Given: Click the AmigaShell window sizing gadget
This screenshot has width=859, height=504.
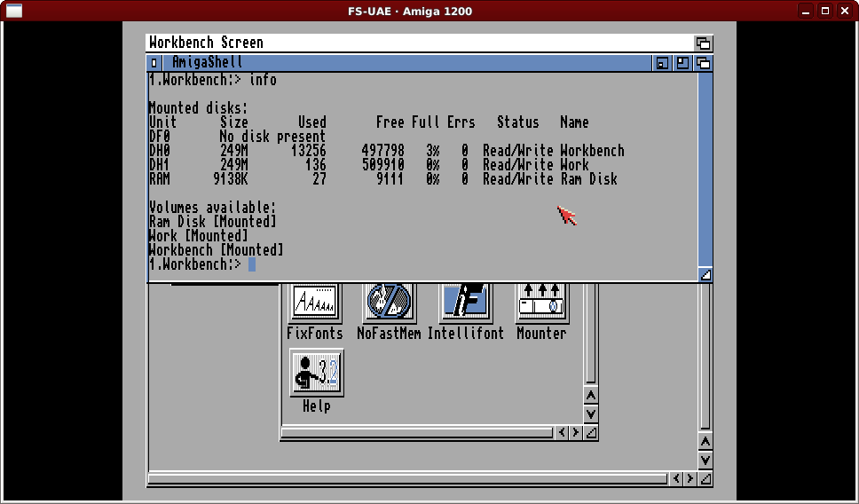Looking at the screenshot, I should pos(705,274).
